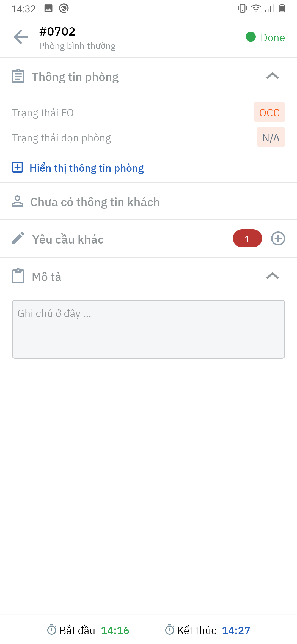
Task: Open Hiển thị thông tin phòng link
Action: coord(87,168)
